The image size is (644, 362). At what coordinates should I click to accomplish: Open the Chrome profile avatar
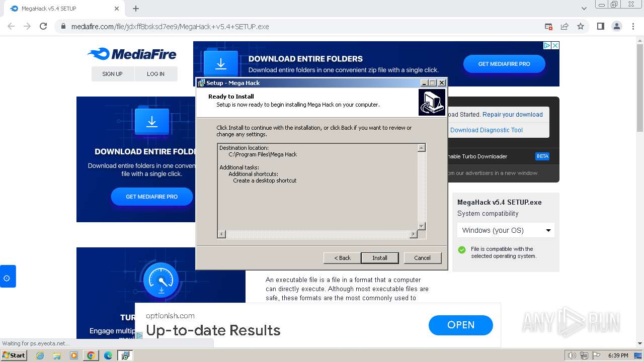(617, 26)
